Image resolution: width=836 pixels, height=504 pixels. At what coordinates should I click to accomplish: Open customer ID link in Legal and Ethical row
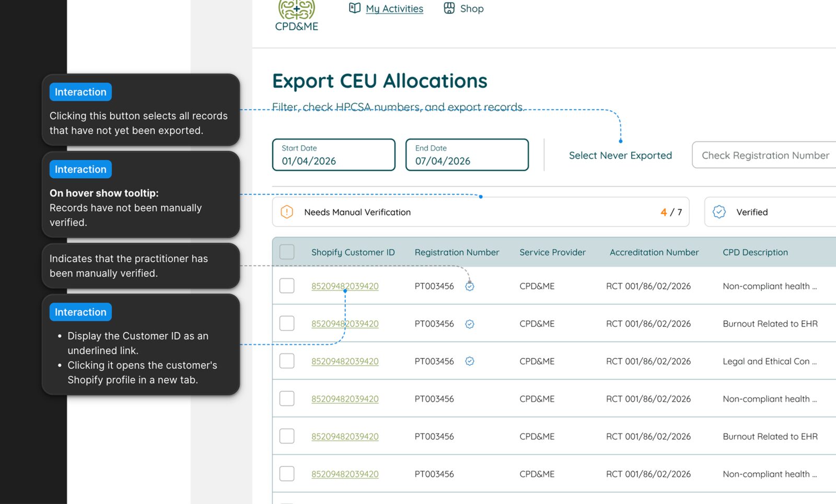pyautogui.click(x=345, y=361)
